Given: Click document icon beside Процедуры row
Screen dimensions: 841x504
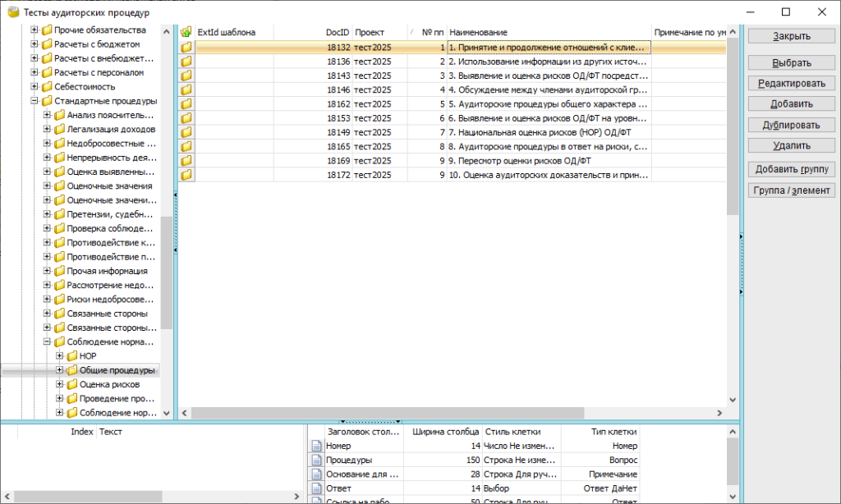Looking at the screenshot, I should tap(316, 460).
